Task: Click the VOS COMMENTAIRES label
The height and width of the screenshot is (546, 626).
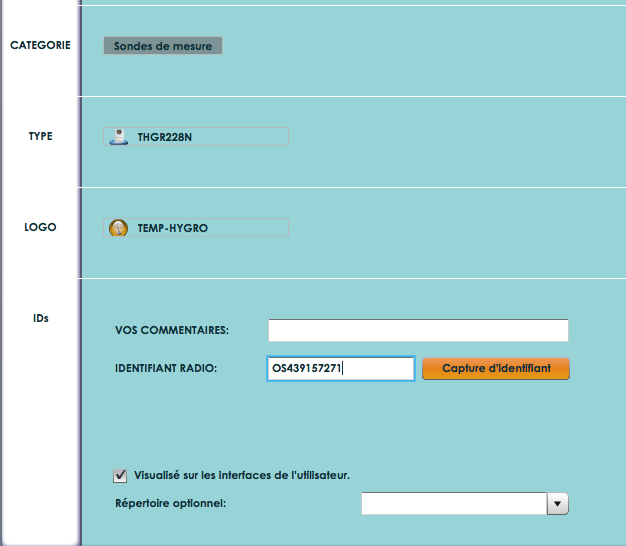Action: (x=172, y=330)
